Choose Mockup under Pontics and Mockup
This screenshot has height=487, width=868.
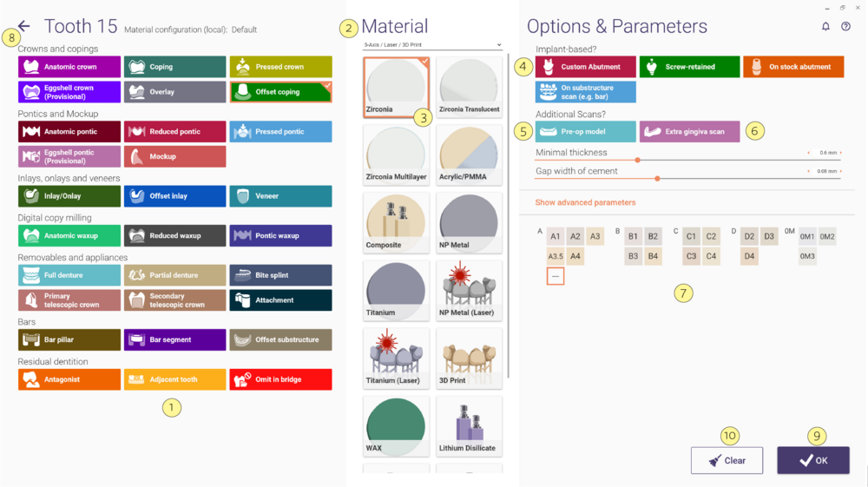pos(175,156)
